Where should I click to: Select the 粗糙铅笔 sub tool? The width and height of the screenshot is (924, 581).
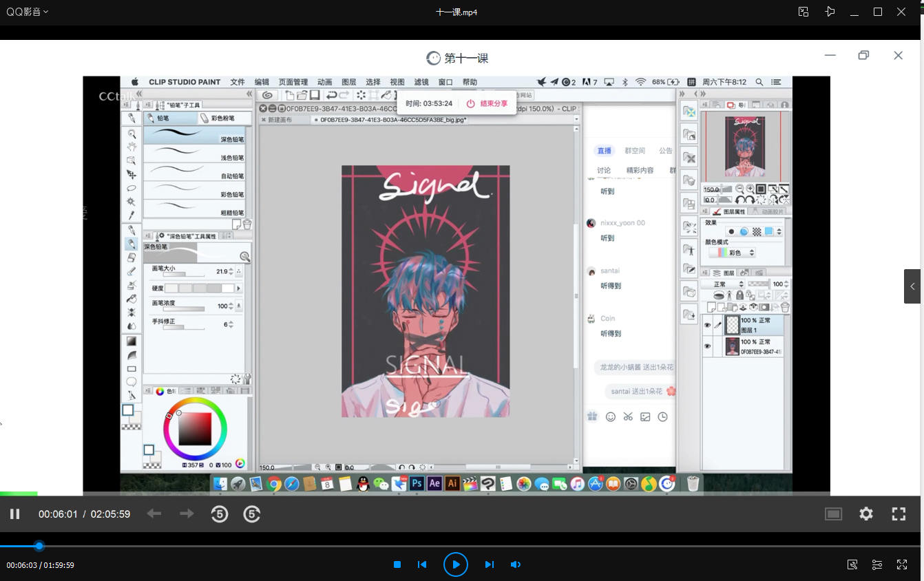click(x=194, y=208)
